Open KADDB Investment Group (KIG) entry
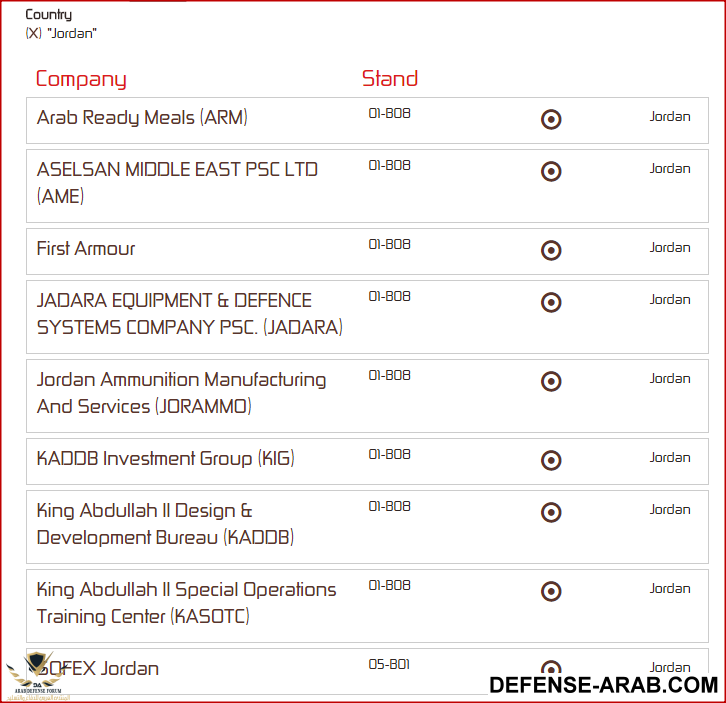The image size is (726, 703). pos(166,458)
